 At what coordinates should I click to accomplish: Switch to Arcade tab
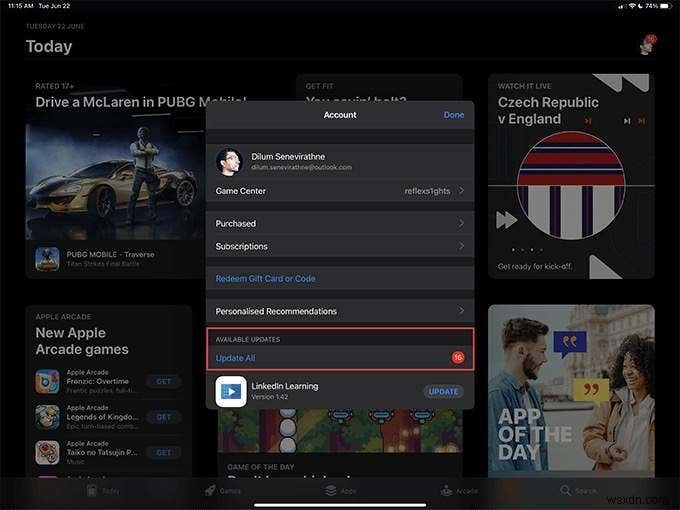pyautogui.click(x=459, y=491)
